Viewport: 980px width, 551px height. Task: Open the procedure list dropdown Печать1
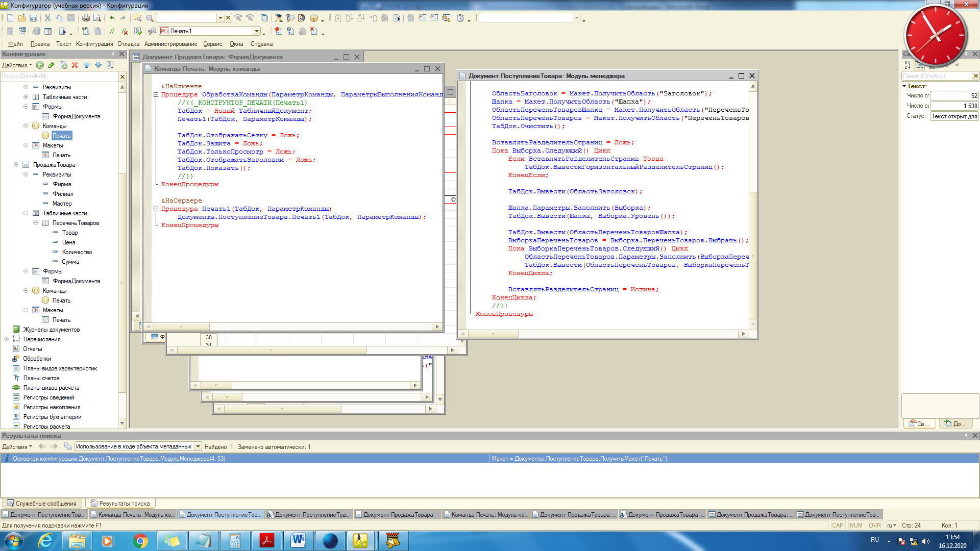[257, 31]
